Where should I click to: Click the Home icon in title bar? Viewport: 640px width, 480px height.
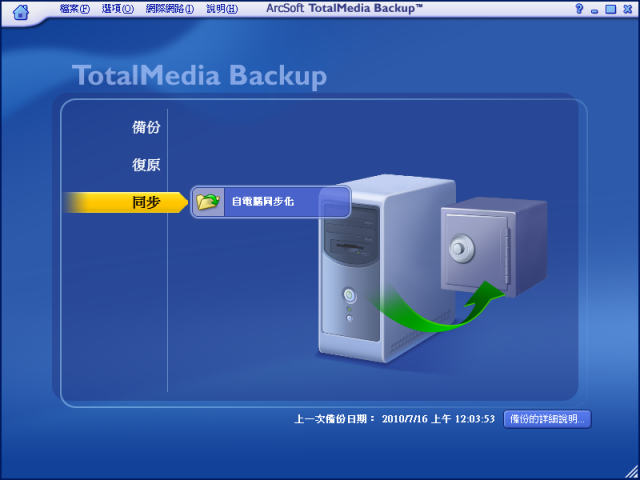(21, 12)
